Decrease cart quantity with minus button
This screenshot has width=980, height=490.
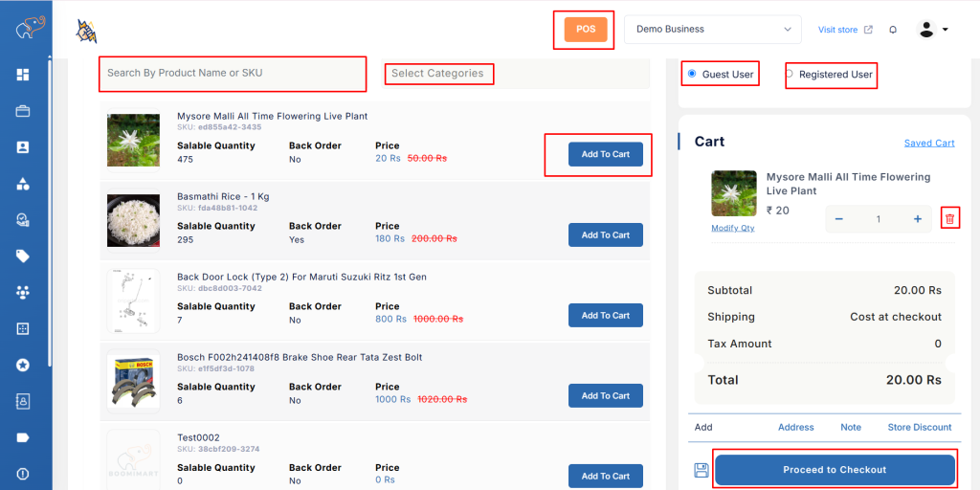coord(839,219)
